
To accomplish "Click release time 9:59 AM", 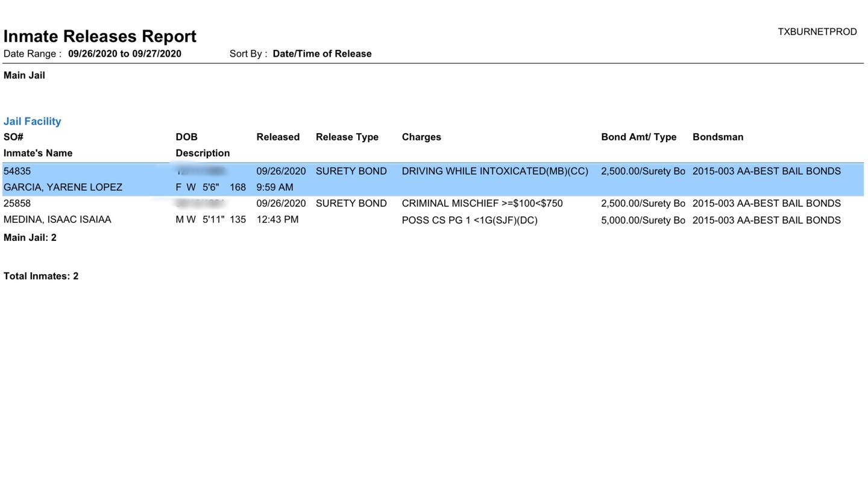I will click(275, 187).
